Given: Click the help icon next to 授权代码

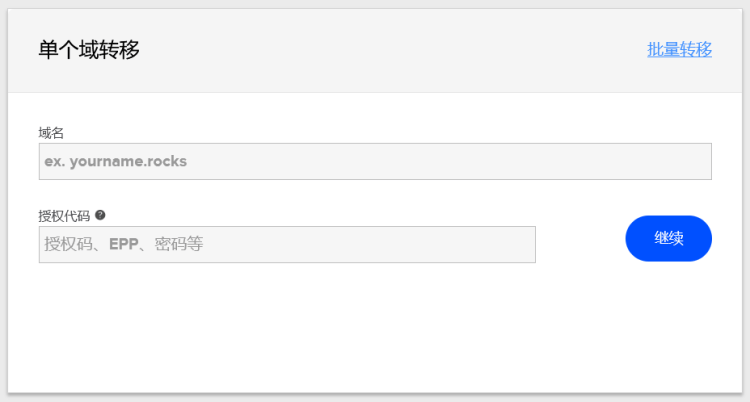Looking at the screenshot, I should (100, 215).
